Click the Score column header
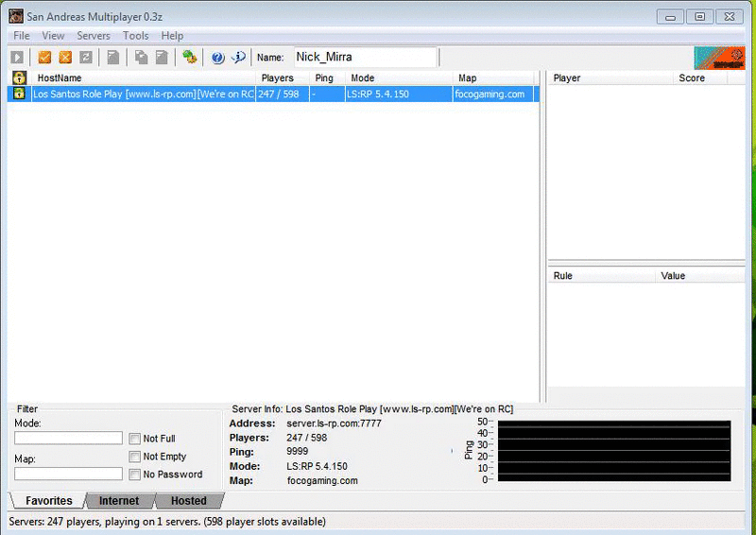756x535 pixels. coord(699,78)
